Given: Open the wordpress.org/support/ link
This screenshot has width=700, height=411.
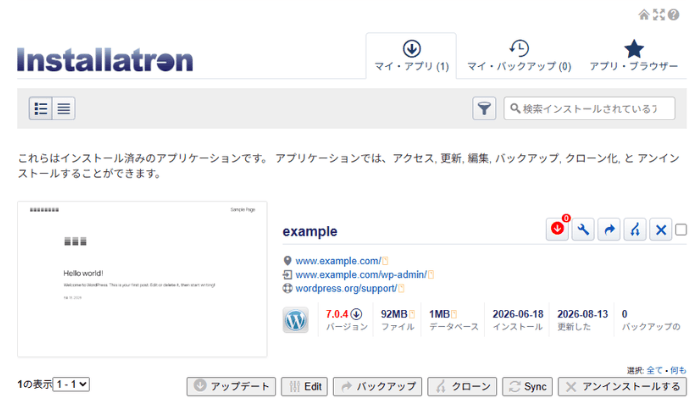Looking at the screenshot, I should pos(346,288).
